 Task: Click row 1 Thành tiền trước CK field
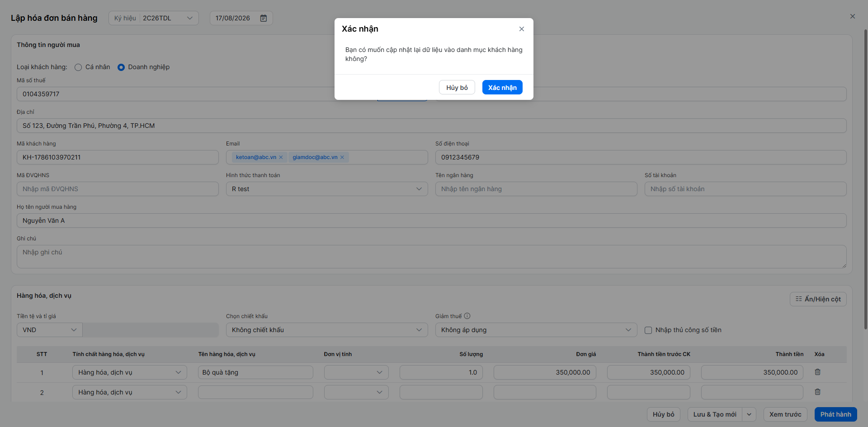(x=649, y=372)
